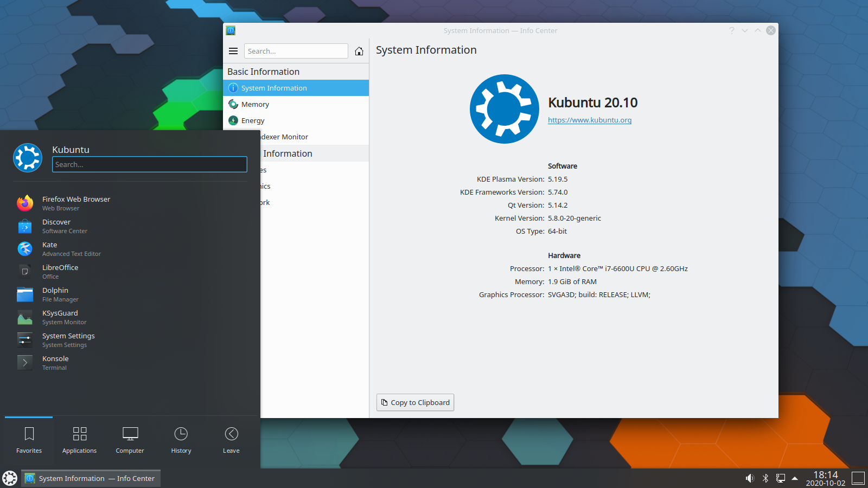Open System Settings from the launcher
The width and height of the screenshot is (868, 488).
click(x=130, y=340)
